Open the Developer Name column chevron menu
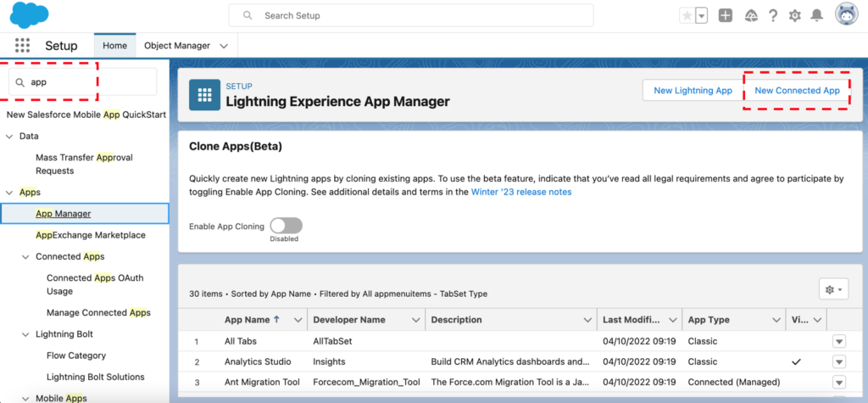Viewport: 868px width, 403px height. pyautogui.click(x=415, y=321)
